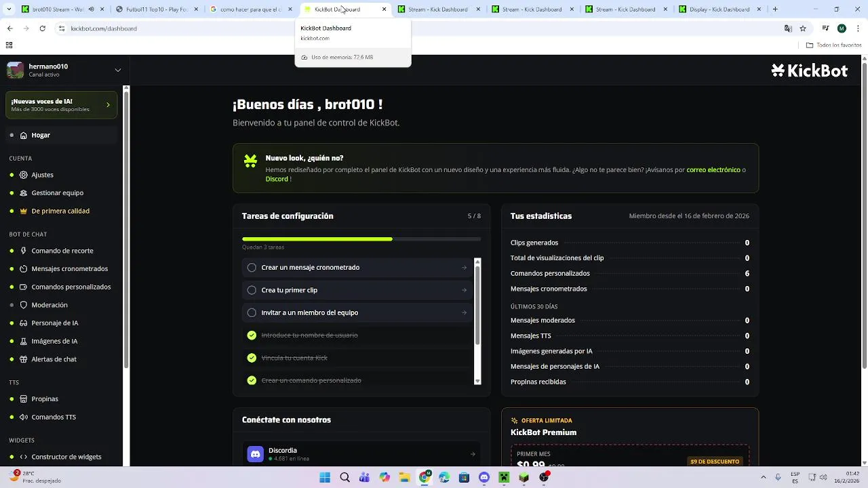This screenshot has height=488, width=868.
Task: Open File Explorer from the taskbar
Action: (x=404, y=477)
